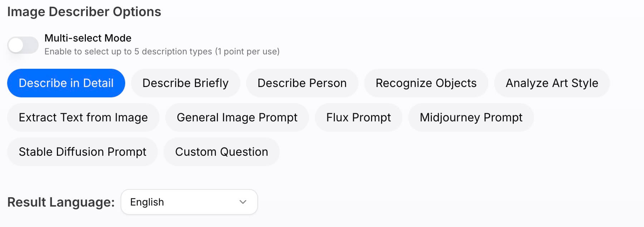644x227 pixels.
Task: Click the English text in language selector
Action: (x=147, y=202)
